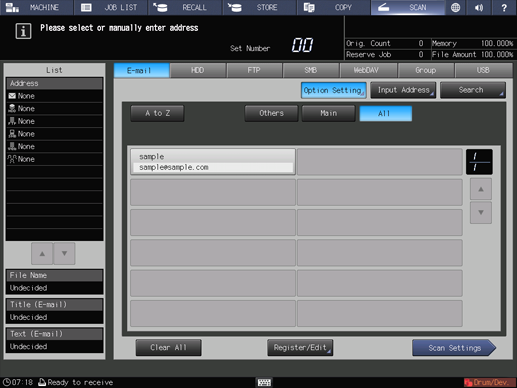The height and width of the screenshot is (388, 517).
Task: Click the keyboard icon in status bar
Action: pyautogui.click(x=264, y=382)
